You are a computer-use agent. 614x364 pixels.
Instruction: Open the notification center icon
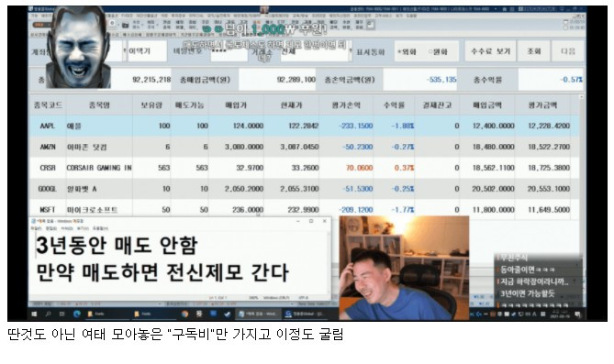[578, 314]
